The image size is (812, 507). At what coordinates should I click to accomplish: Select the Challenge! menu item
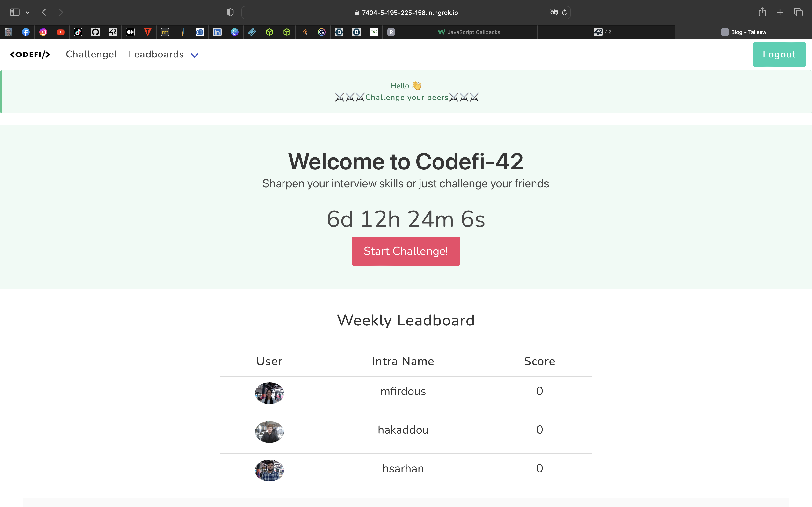point(91,54)
